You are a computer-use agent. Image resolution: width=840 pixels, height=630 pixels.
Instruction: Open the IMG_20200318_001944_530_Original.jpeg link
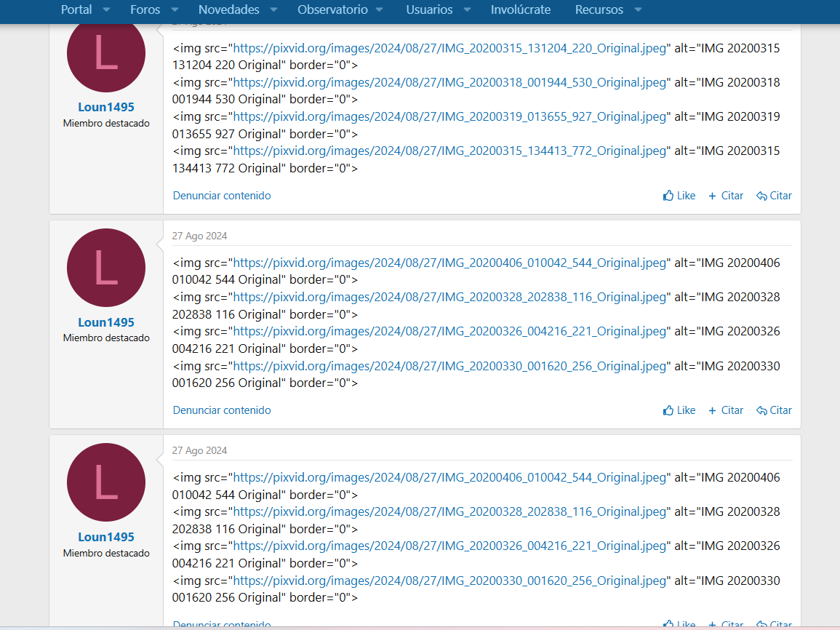(x=450, y=82)
